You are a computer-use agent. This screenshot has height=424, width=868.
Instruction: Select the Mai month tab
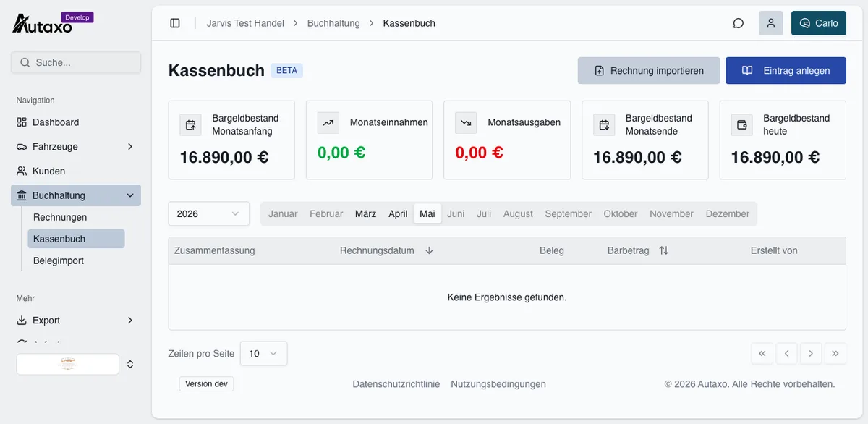coord(427,214)
